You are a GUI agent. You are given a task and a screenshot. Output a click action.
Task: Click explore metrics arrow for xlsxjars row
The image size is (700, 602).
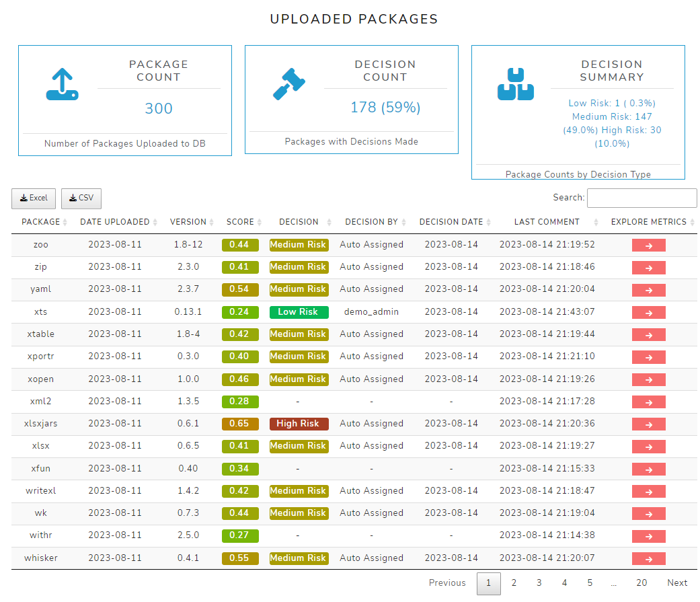point(648,424)
